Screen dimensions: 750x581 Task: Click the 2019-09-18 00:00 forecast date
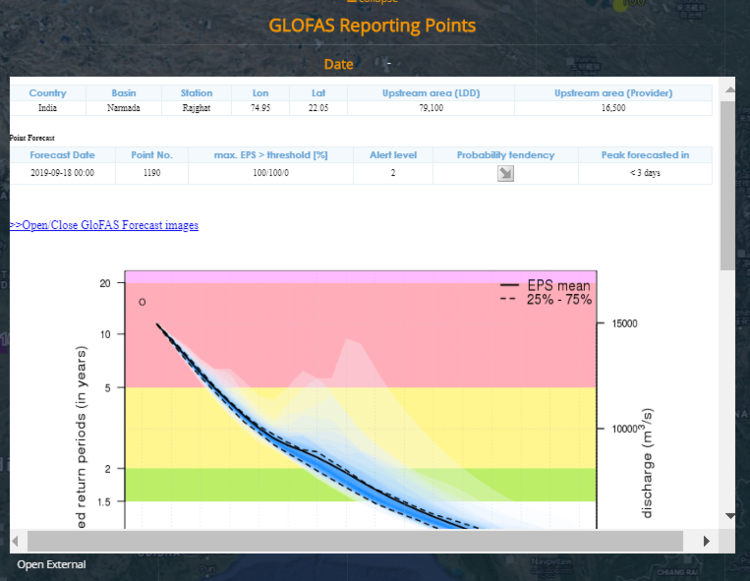point(62,173)
